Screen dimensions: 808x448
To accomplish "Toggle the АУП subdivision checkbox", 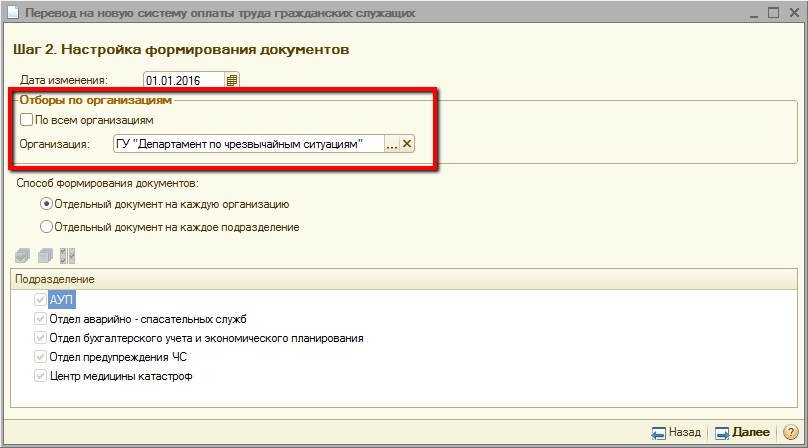I will coord(40,300).
